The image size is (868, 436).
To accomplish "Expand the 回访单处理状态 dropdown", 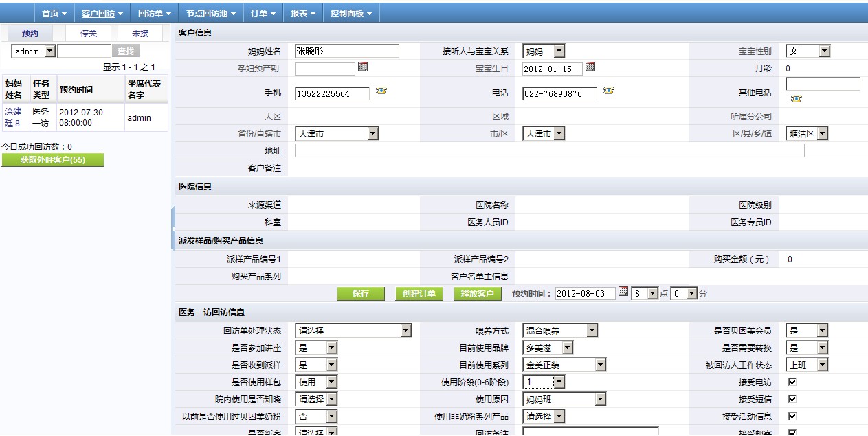I will tap(353, 330).
